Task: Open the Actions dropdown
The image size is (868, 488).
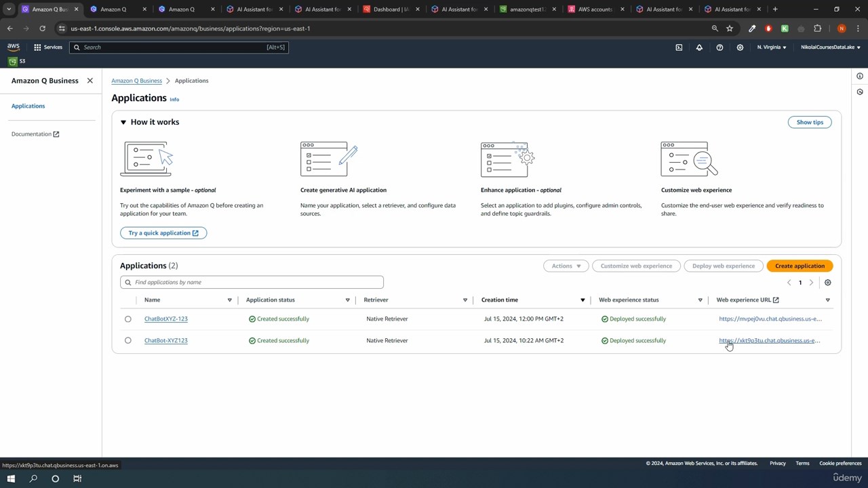Action: click(x=566, y=266)
